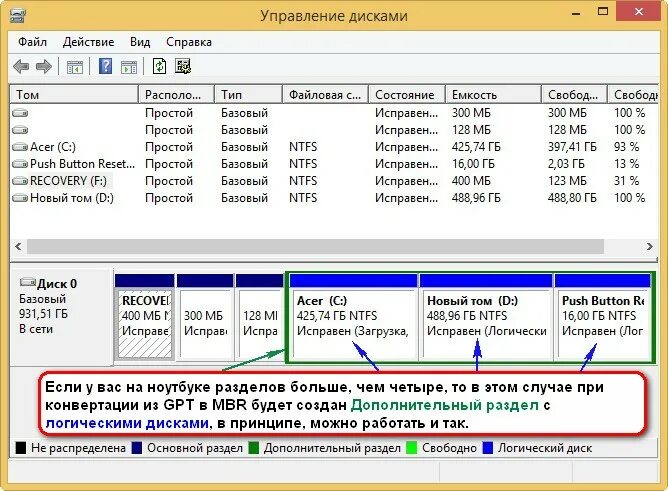The height and width of the screenshot is (491, 668).
Task: Click the drive icon next to Новый том (D:)
Action: click(x=20, y=198)
